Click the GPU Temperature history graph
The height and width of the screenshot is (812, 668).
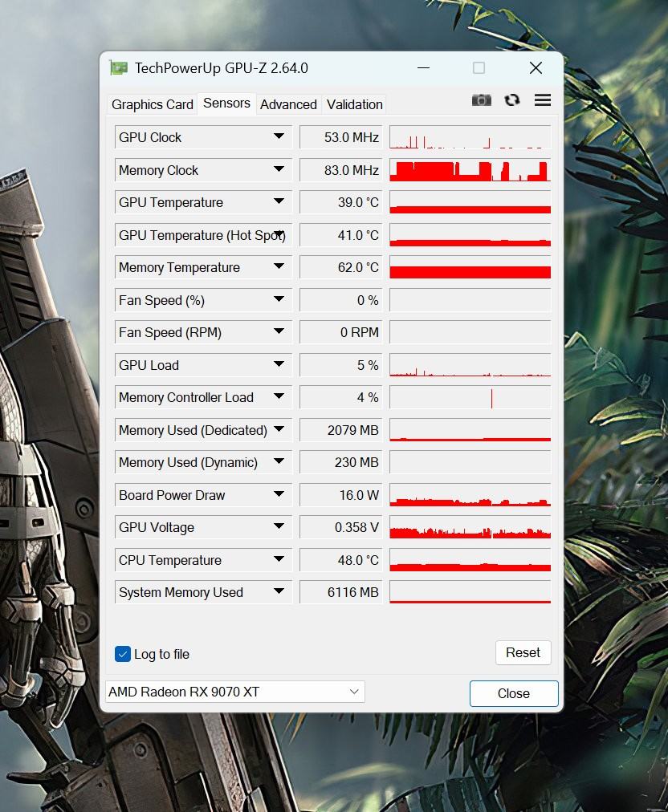470,202
